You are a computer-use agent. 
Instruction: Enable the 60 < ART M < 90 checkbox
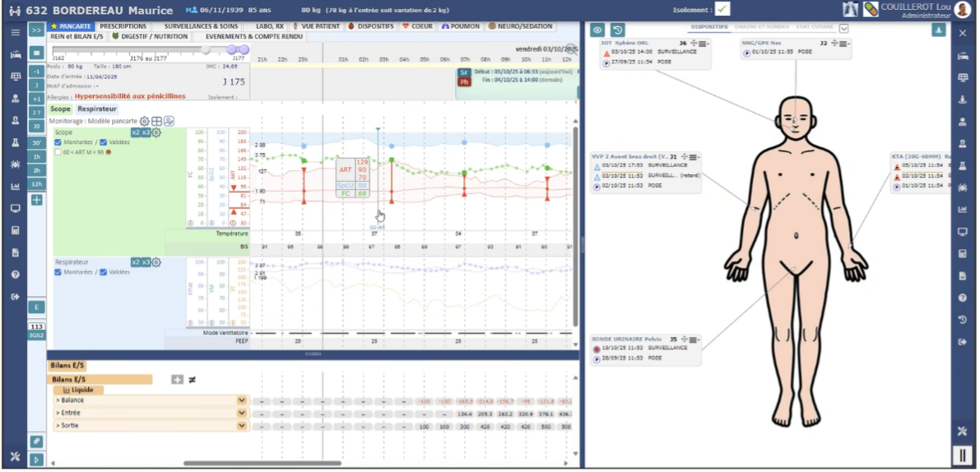[58, 152]
